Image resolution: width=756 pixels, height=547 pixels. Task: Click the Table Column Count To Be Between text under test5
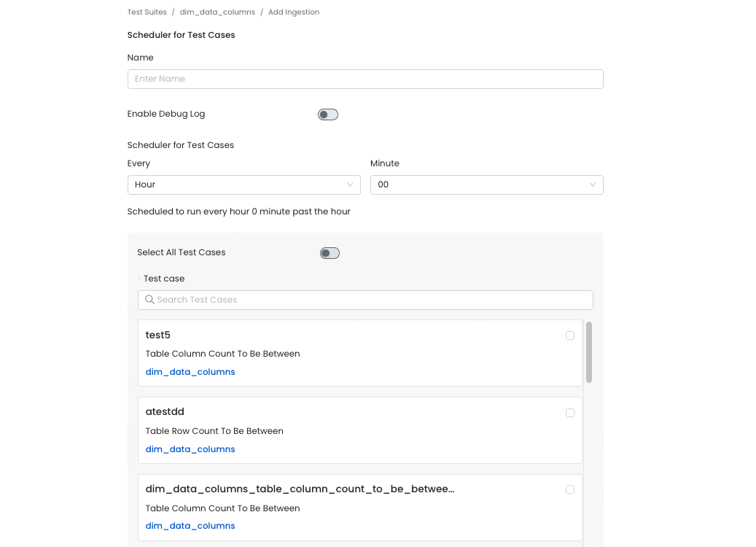point(223,354)
